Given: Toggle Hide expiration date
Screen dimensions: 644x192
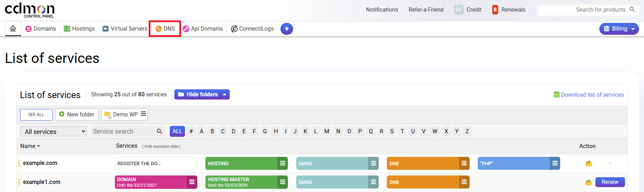Looking at the screenshot, I should [162, 146].
